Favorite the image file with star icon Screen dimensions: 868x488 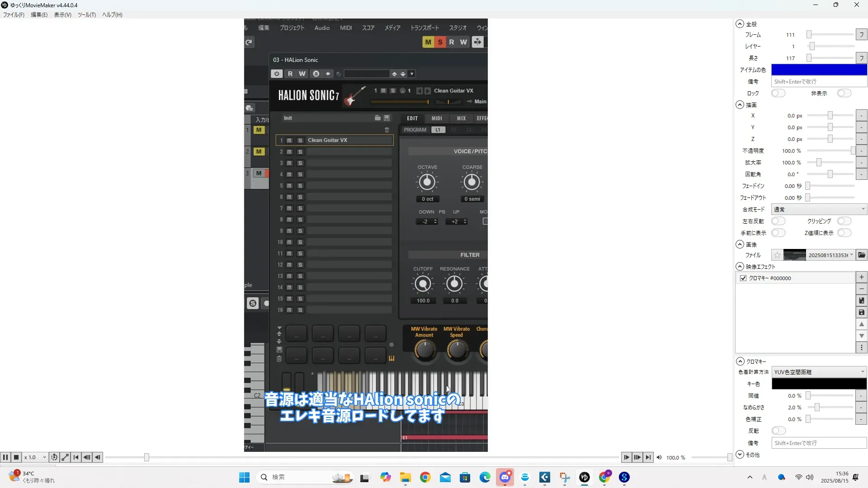click(x=777, y=255)
